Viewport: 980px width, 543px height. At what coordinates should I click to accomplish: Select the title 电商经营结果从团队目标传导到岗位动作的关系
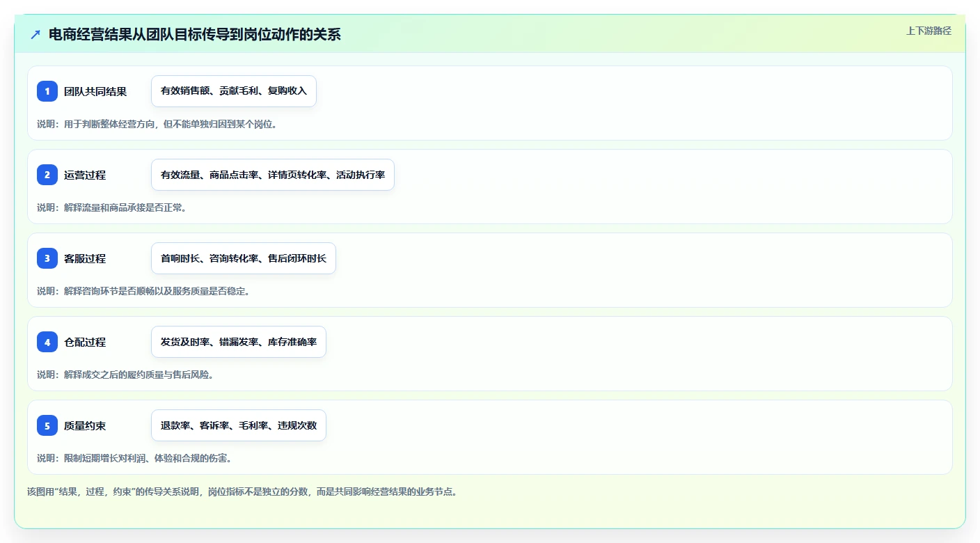[195, 34]
